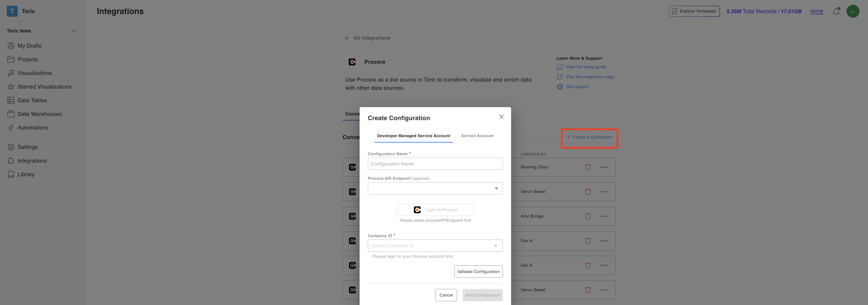Open Automations section
Viewport: 868px width, 305px height.
click(33, 128)
